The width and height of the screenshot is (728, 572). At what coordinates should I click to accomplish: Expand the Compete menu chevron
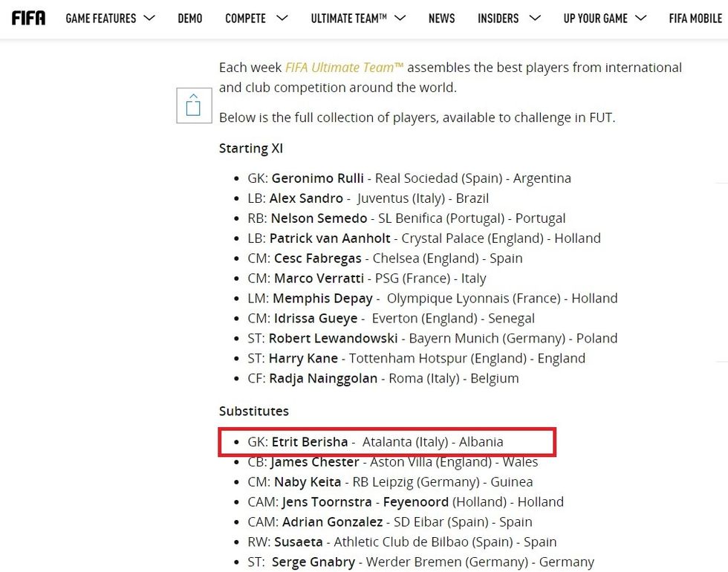282,18
